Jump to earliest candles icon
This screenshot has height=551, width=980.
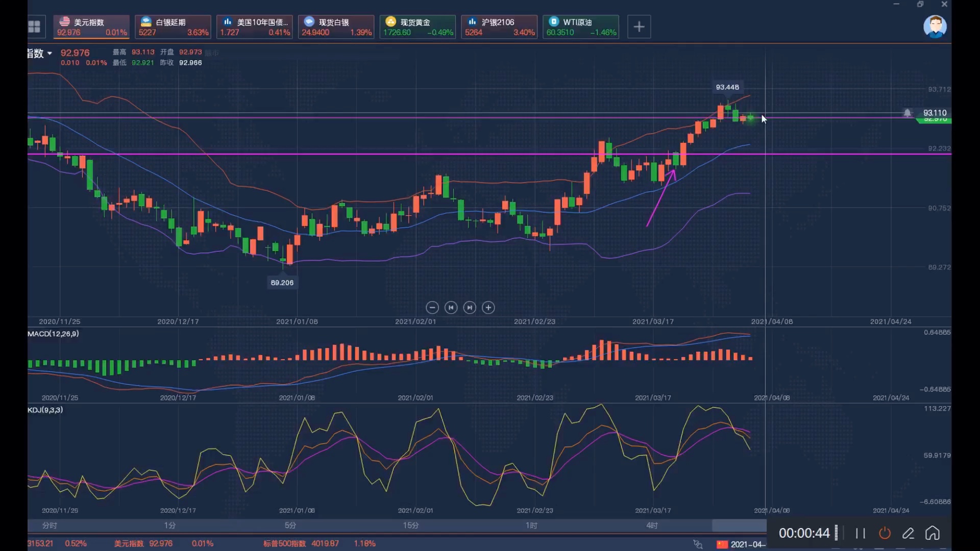coord(451,308)
